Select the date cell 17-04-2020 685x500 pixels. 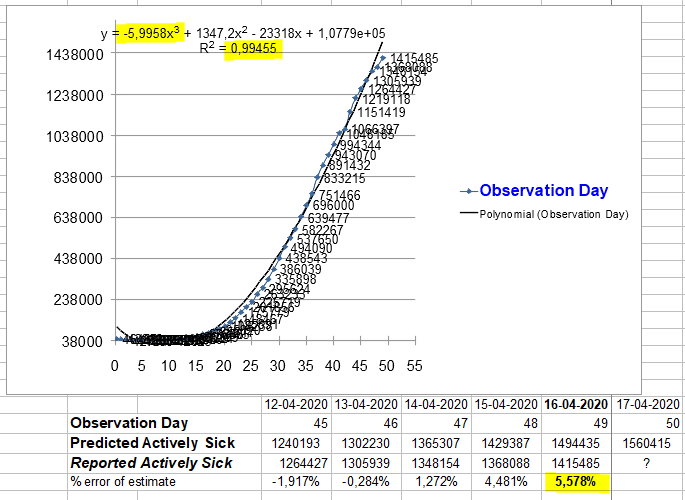pos(648,404)
